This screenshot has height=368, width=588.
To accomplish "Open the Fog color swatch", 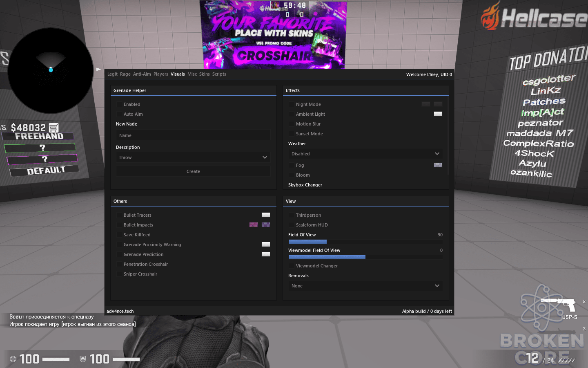I will coord(438,165).
